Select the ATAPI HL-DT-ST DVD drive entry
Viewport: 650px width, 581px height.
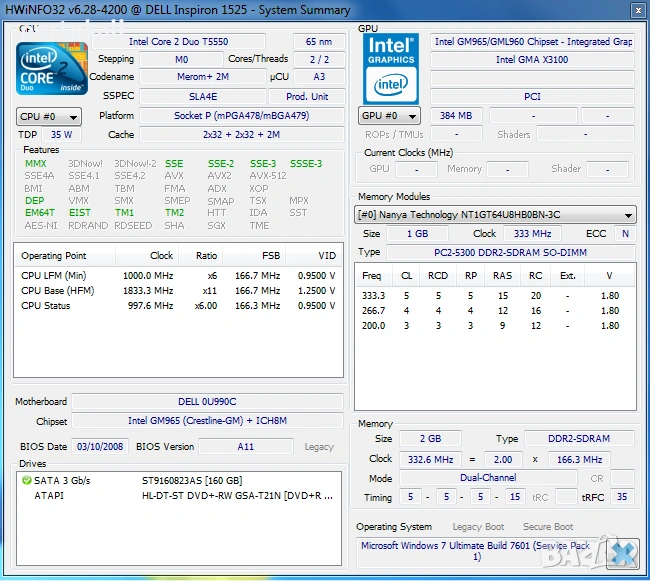click(235, 495)
